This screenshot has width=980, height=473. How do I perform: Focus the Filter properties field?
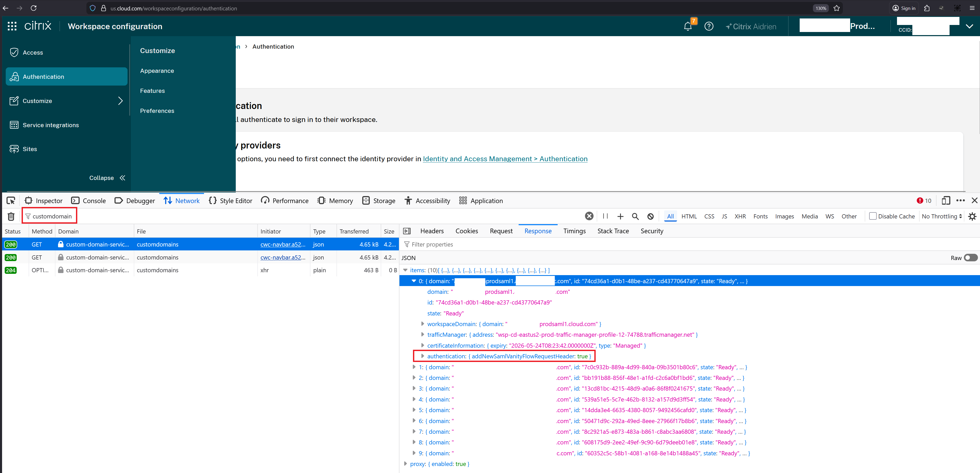click(689, 244)
